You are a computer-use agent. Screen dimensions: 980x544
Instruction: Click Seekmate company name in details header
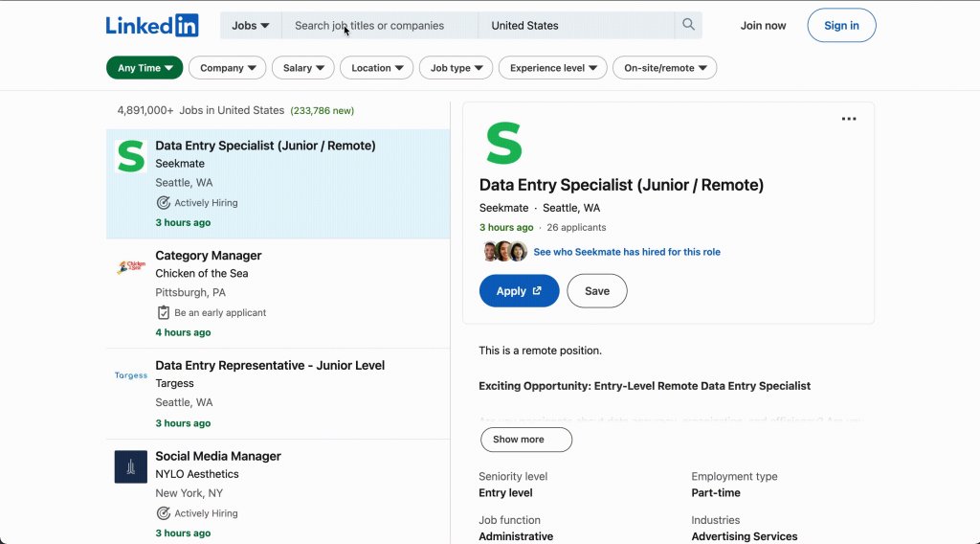(503, 208)
